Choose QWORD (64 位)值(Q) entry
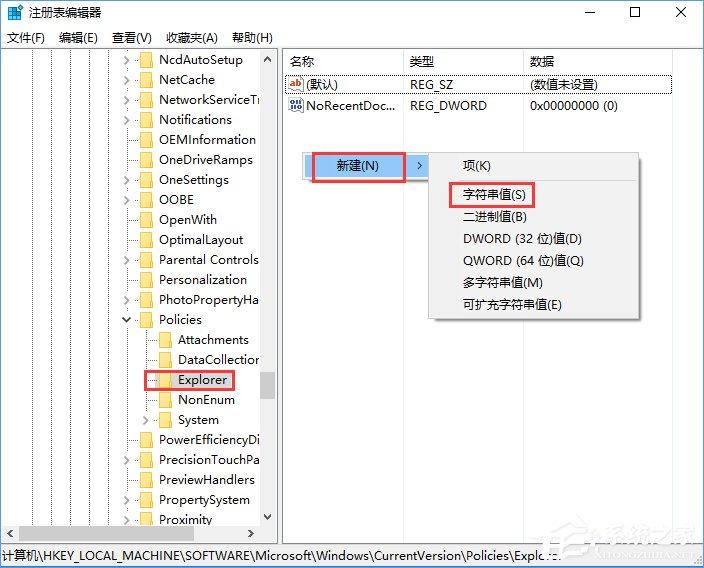The image size is (704, 568). 523,260
